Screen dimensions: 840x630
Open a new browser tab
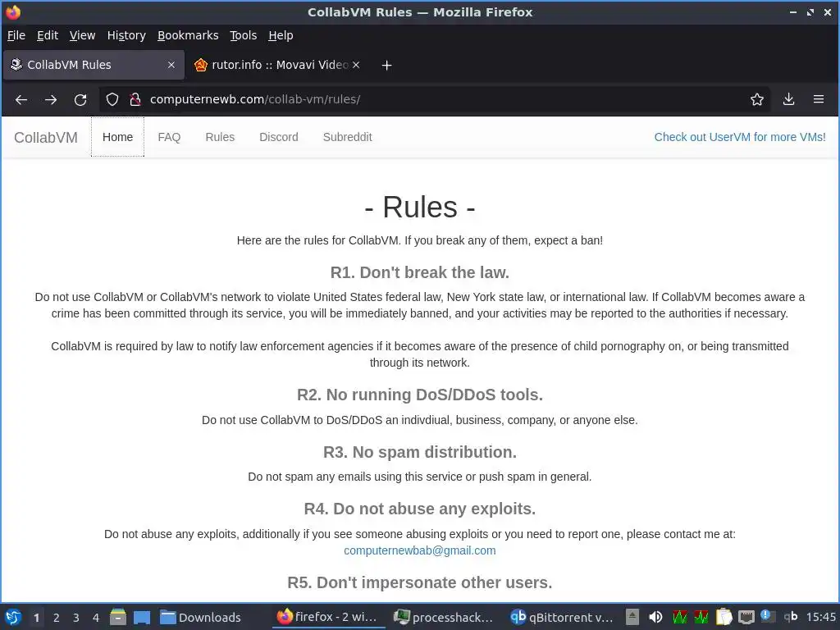click(x=386, y=66)
